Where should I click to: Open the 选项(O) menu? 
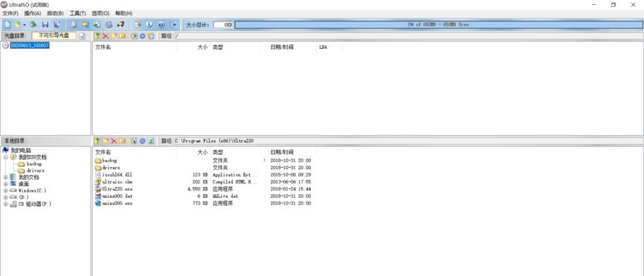[100, 14]
